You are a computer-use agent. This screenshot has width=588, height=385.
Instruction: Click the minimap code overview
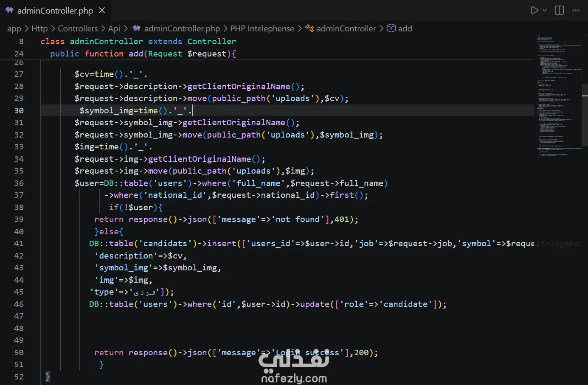560,98
